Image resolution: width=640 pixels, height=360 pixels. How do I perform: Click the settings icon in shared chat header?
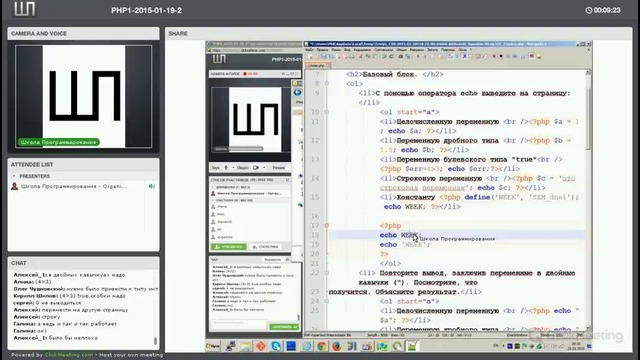(x=287, y=260)
